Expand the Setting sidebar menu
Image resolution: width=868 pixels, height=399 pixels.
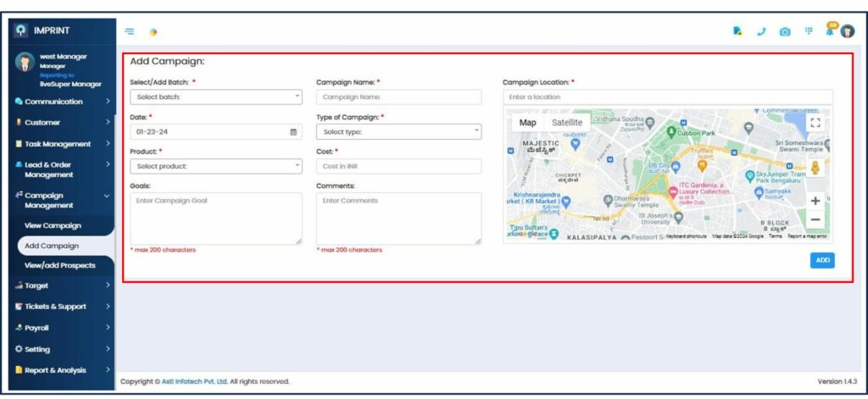tap(63, 349)
